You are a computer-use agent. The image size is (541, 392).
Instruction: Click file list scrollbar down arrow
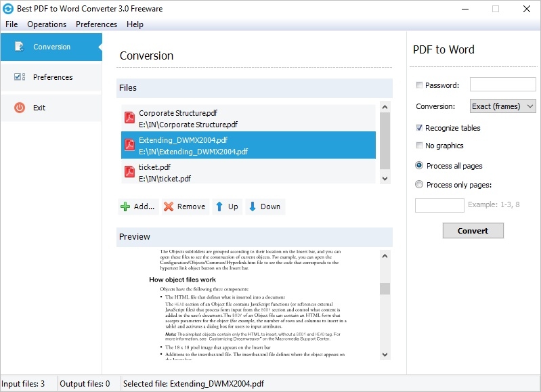[x=385, y=179]
